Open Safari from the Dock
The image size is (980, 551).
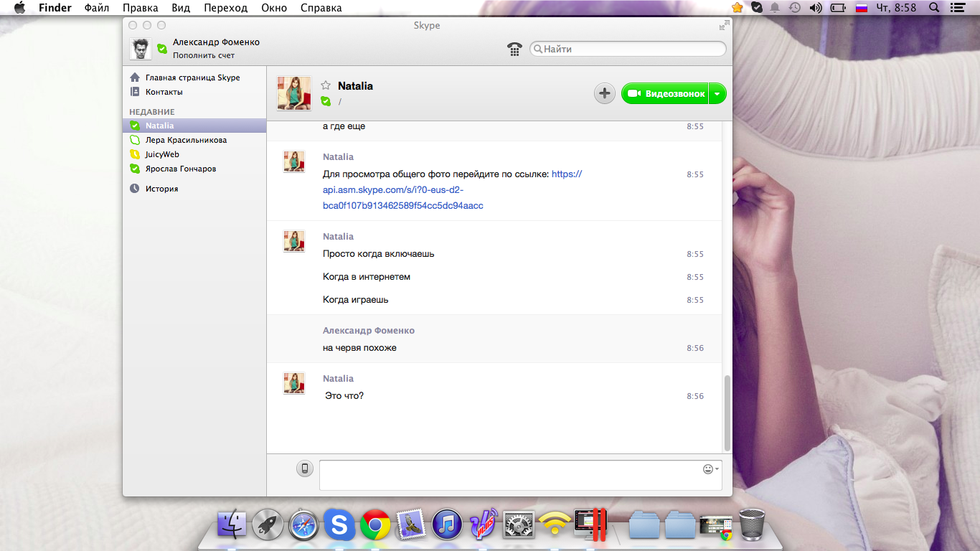[303, 526]
